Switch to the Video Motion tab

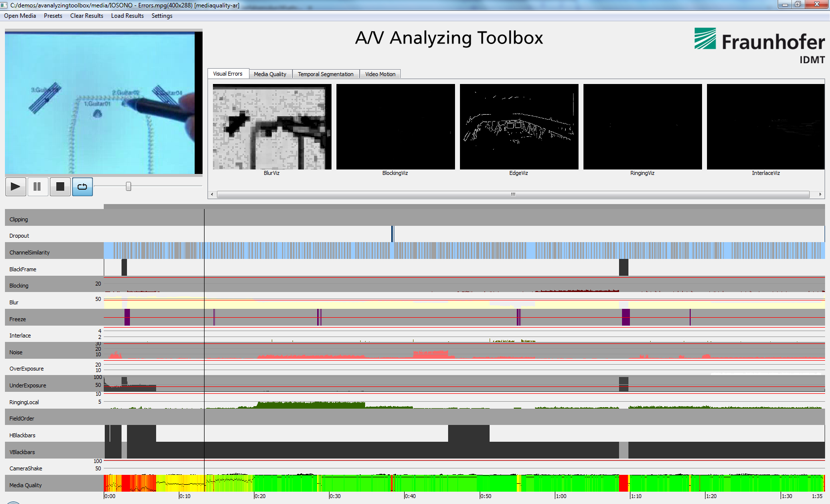[380, 74]
